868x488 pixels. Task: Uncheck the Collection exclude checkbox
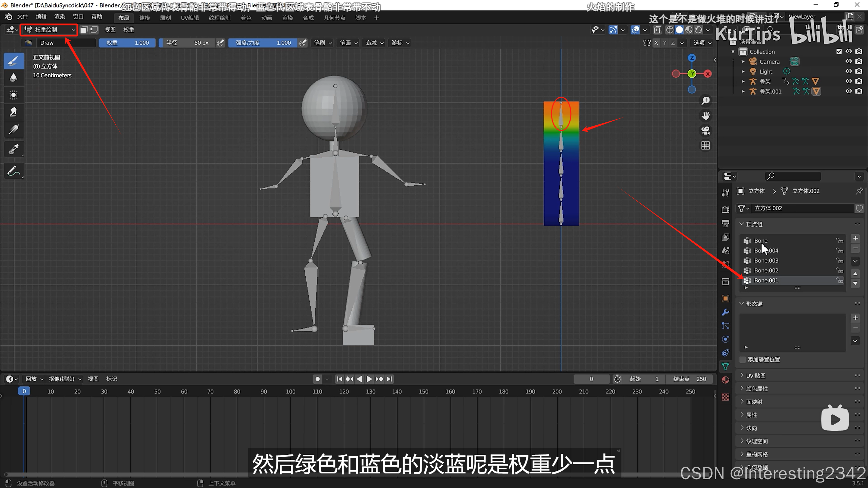[x=839, y=52]
